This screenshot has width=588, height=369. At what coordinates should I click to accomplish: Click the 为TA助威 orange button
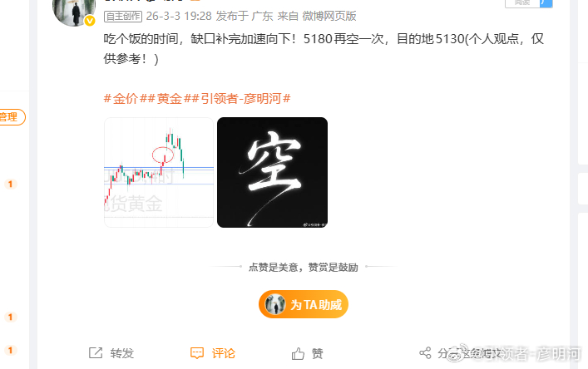[x=304, y=304]
